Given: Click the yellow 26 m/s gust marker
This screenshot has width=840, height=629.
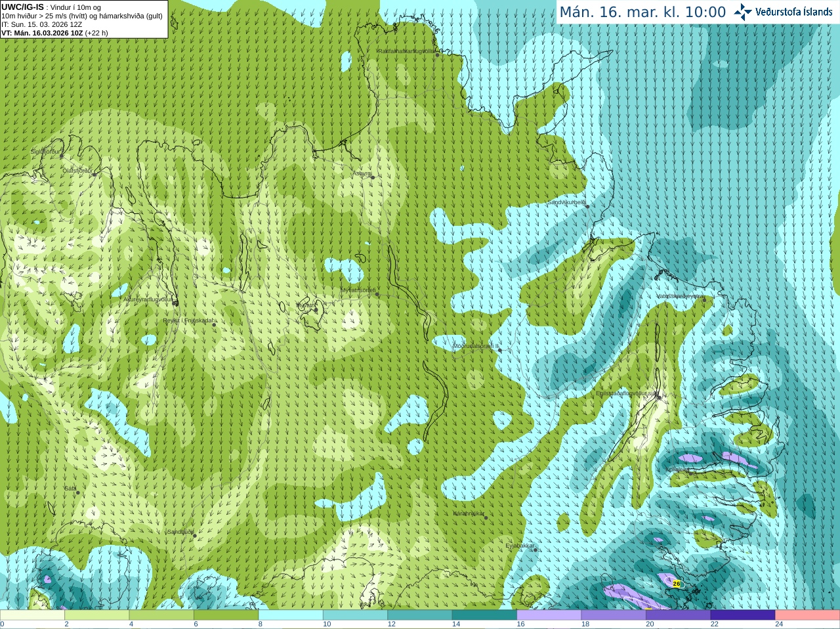Looking at the screenshot, I should tap(677, 583).
